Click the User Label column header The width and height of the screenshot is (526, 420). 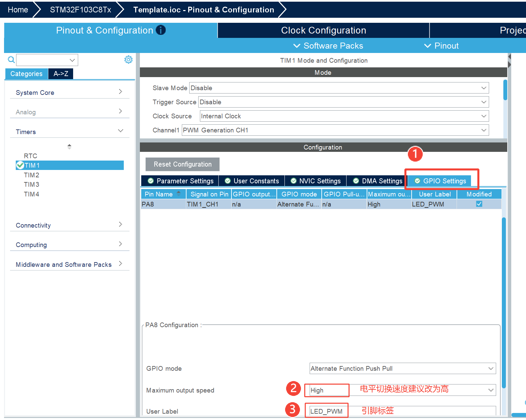pyautogui.click(x=435, y=194)
